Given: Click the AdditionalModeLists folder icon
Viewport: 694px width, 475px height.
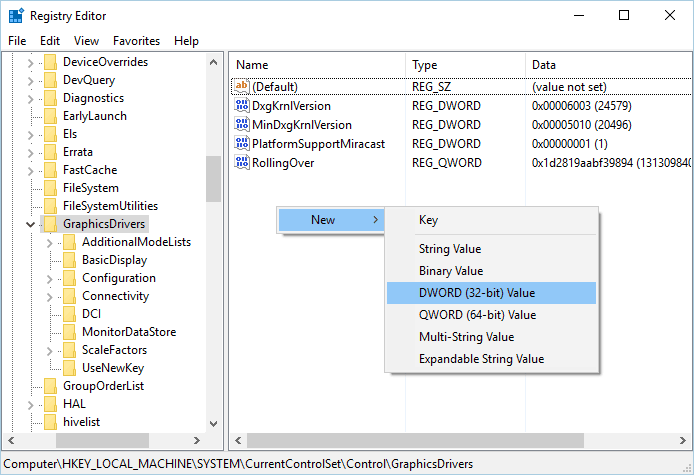Looking at the screenshot, I should coord(69,242).
